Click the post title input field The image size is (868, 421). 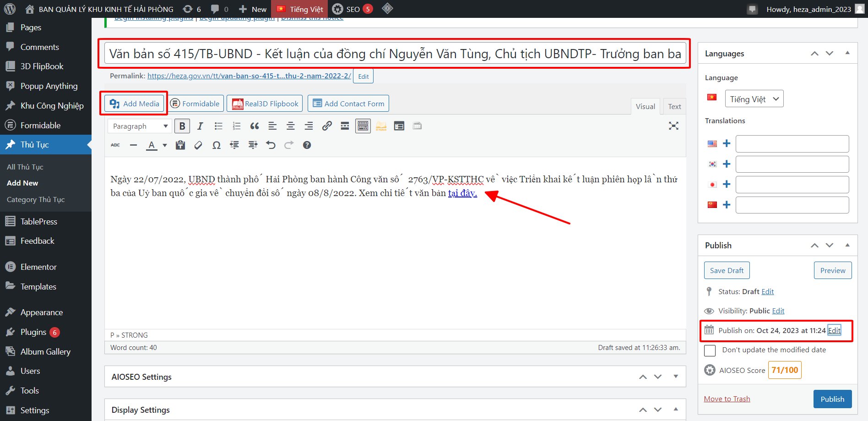click(x=394, y=54)
